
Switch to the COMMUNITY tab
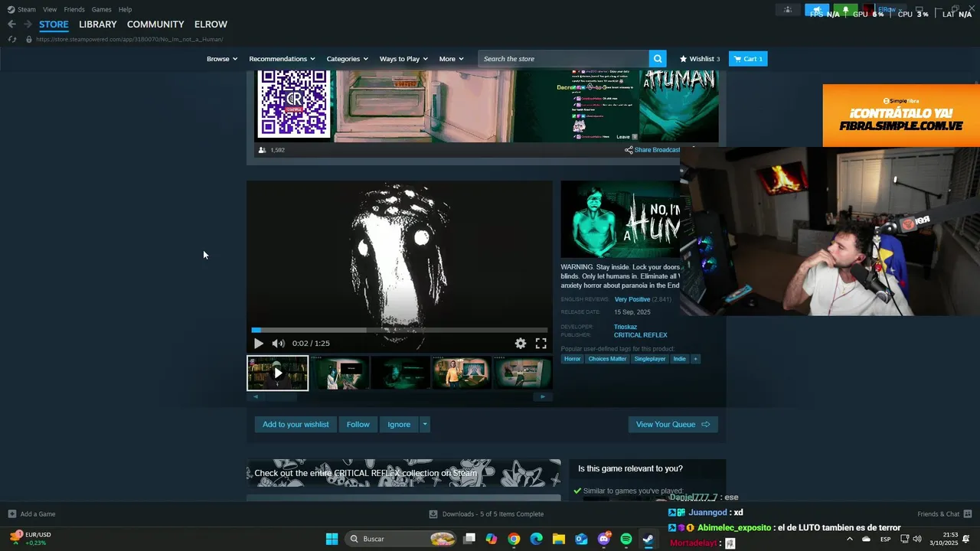(x=155, y=24)
